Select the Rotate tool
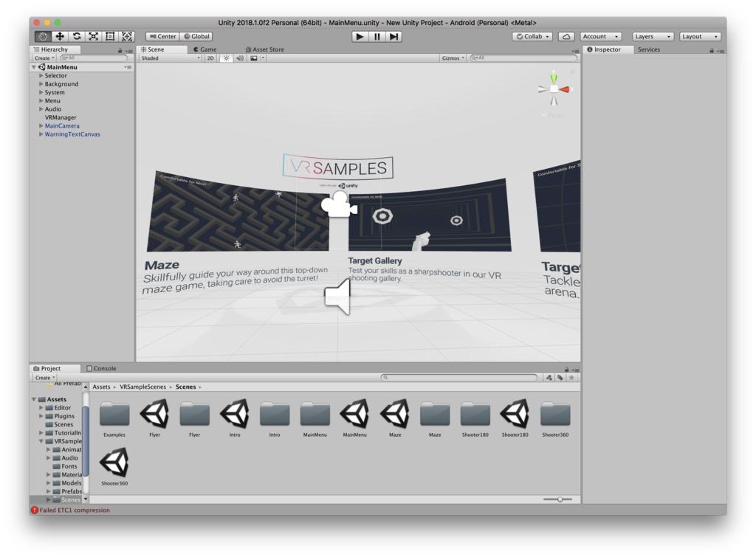 pyautogui.click(x=77, y=36)
